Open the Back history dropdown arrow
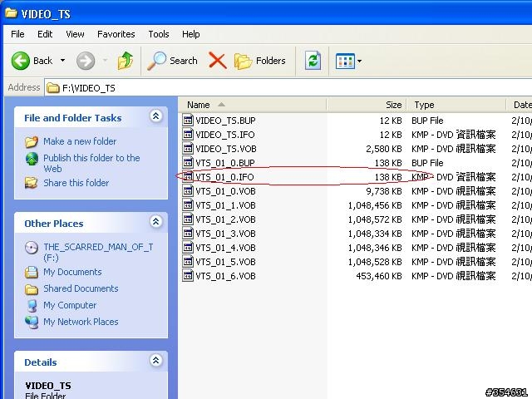532x399 pixels. click(63, 61)
